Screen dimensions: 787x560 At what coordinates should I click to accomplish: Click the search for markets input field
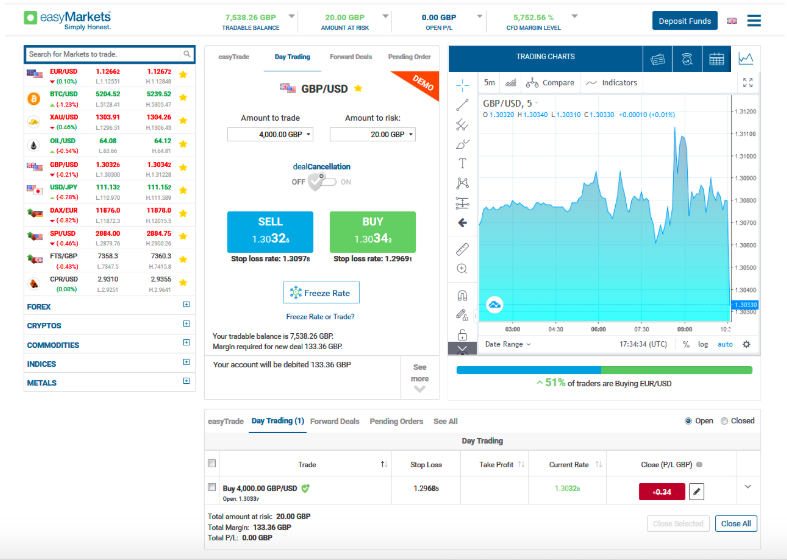point(104,54)
